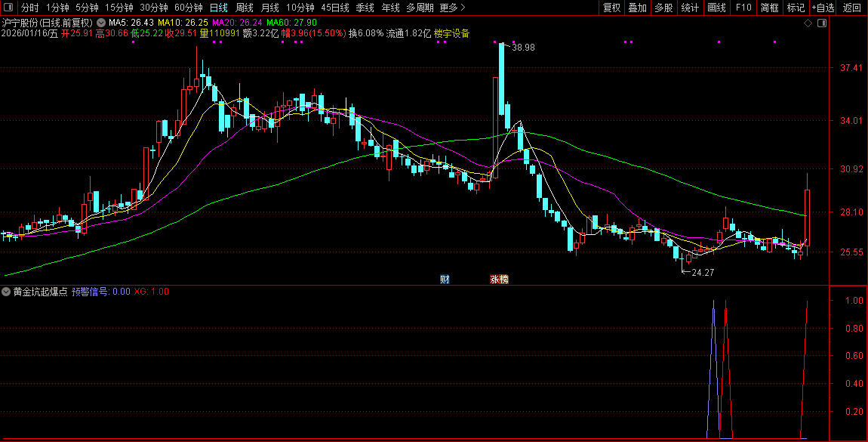Click the XG: 1.00 value

pos(151,292)
